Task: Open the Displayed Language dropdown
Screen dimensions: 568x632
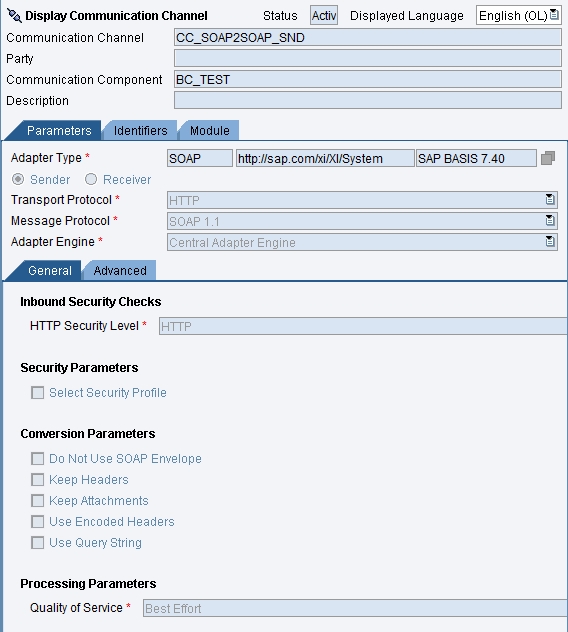Action: click(554, 15)
